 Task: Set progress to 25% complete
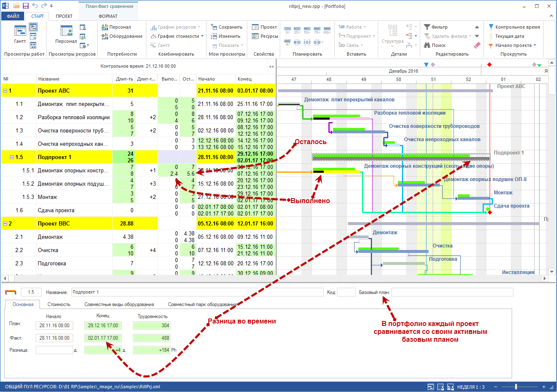click(x=297, y=30)
